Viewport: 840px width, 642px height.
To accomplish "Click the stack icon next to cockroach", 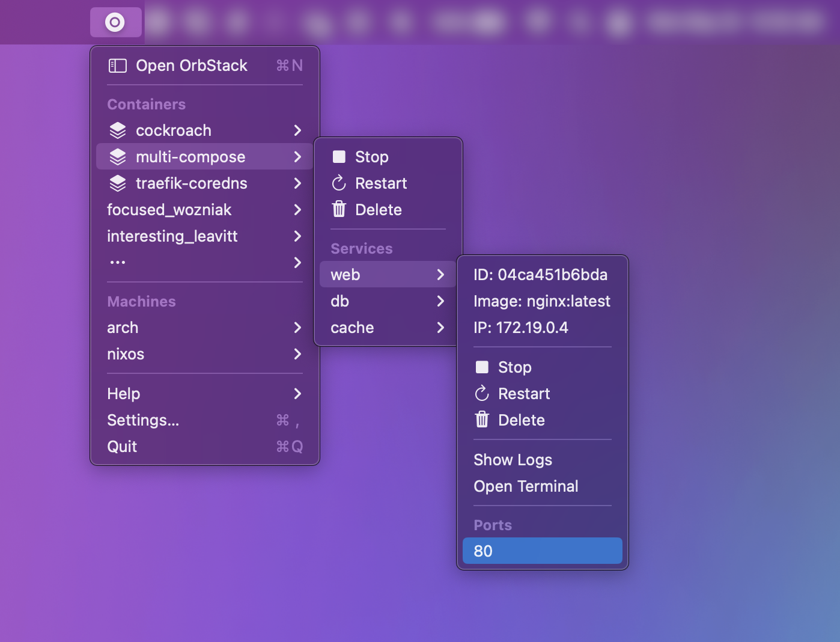I will [x=118, y=130].
